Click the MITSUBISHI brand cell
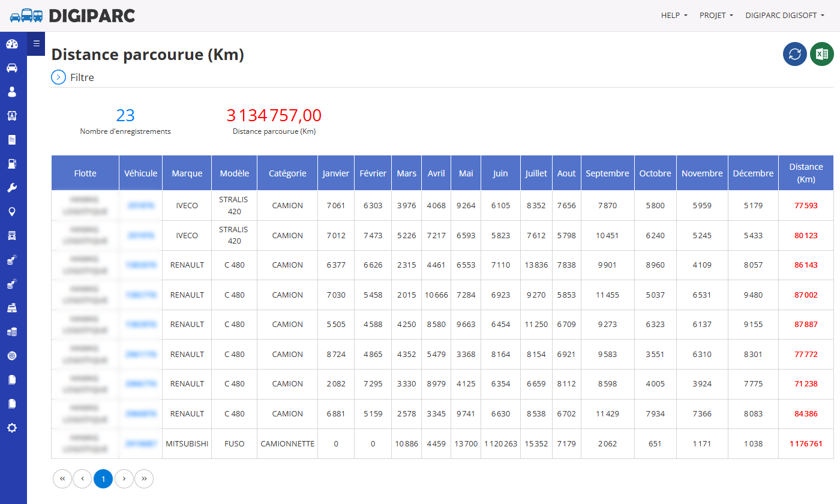840x504 pixels. click(x=187, y=444)
